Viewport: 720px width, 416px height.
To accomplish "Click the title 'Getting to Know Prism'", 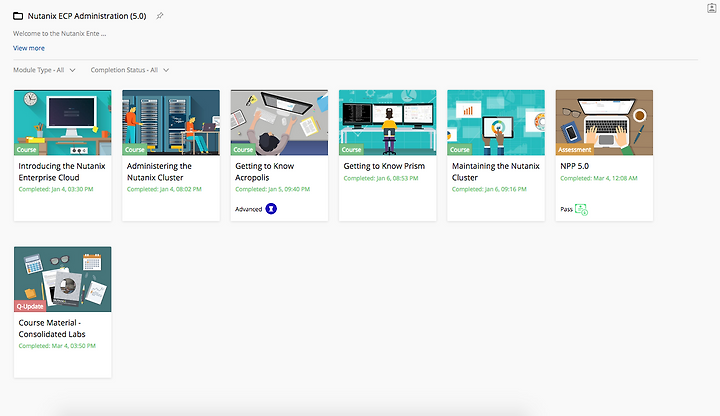I will 384,166.
